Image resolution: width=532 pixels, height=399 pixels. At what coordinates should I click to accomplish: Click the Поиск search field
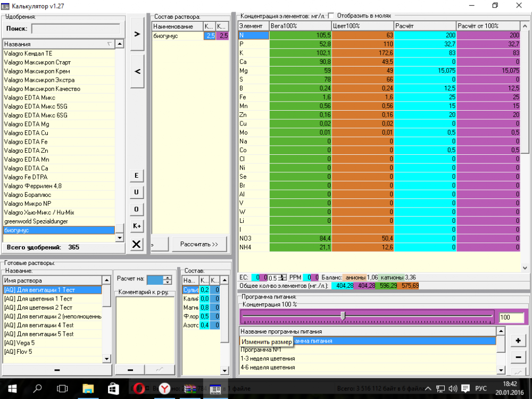pyautogui.click(x=76, y=29)
